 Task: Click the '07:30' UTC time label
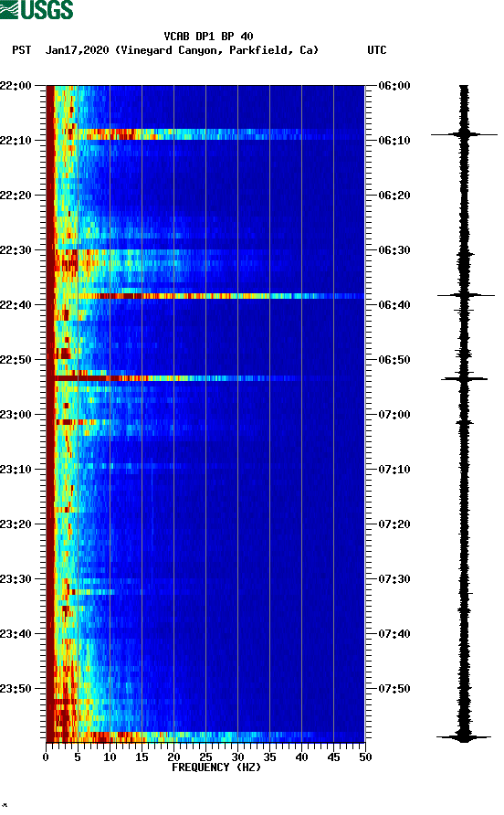click(394, 579)
